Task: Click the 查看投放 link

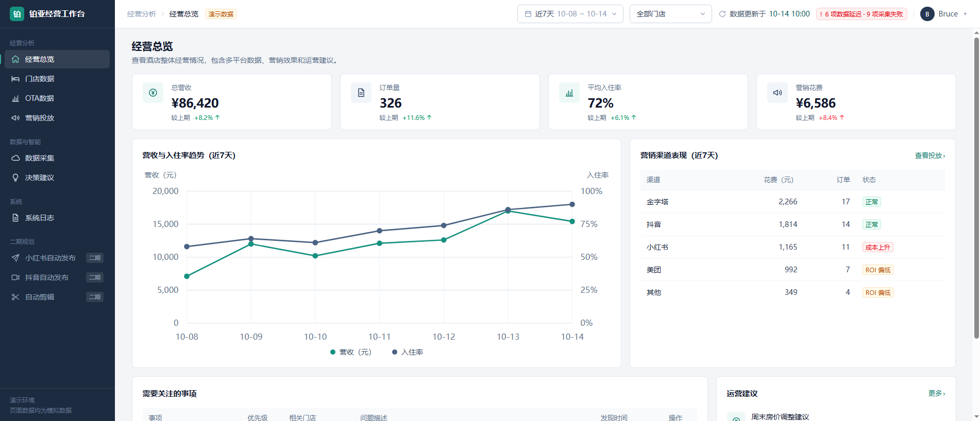Action: pos(930,155)
